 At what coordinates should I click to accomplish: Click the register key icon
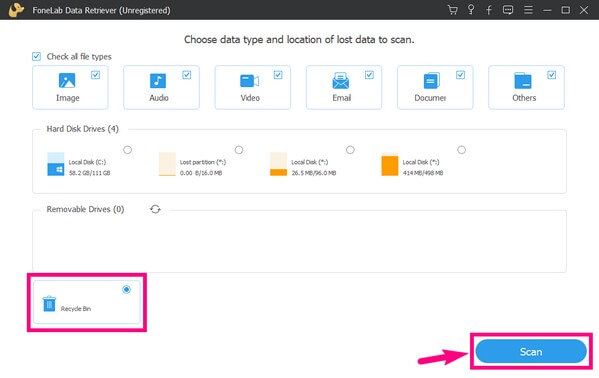pos(471,10)
